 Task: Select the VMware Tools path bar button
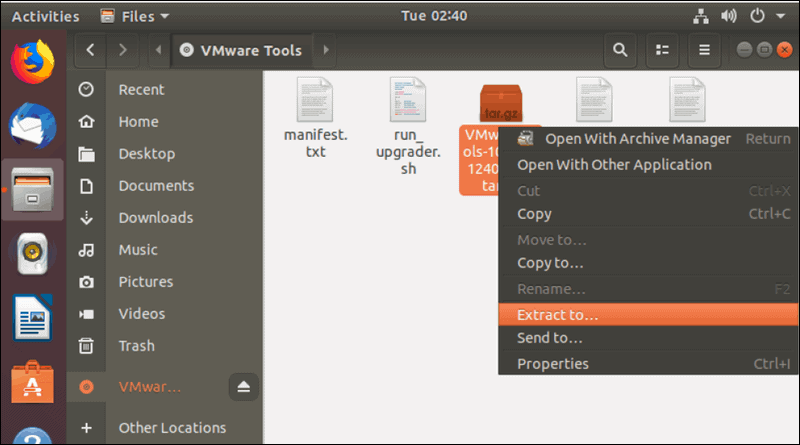click(x=241, y=50)
